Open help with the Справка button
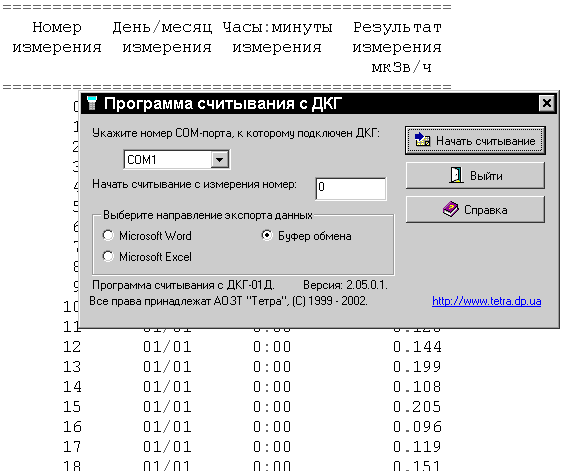The height and width of the screenshot is (471, 562). pos(475,209)
